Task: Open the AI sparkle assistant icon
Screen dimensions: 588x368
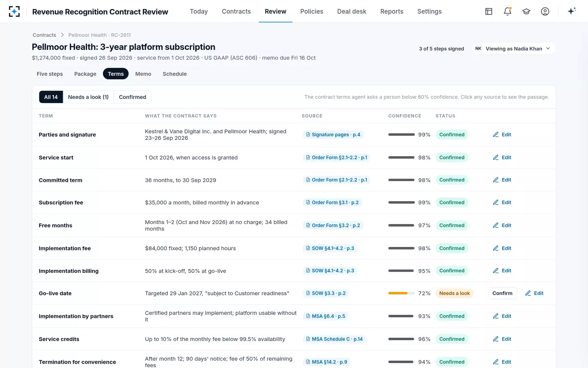Action: click(x=572, y=11)
